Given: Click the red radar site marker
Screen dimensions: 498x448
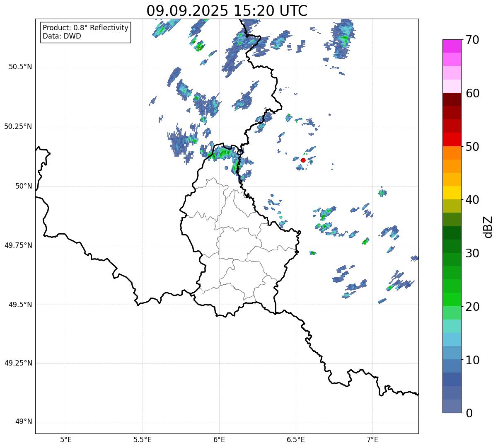Looking at the screenshot, I should coord(303,160).
